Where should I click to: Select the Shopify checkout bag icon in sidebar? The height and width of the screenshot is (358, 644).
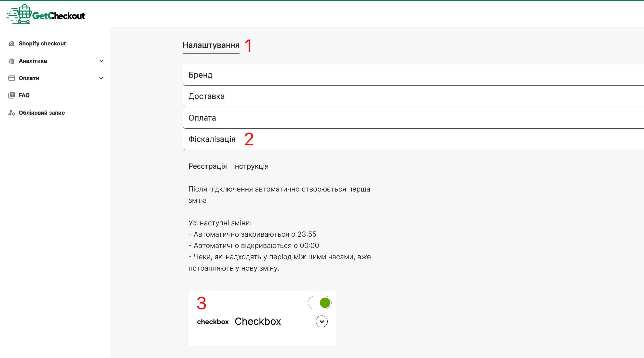[12, 43]
